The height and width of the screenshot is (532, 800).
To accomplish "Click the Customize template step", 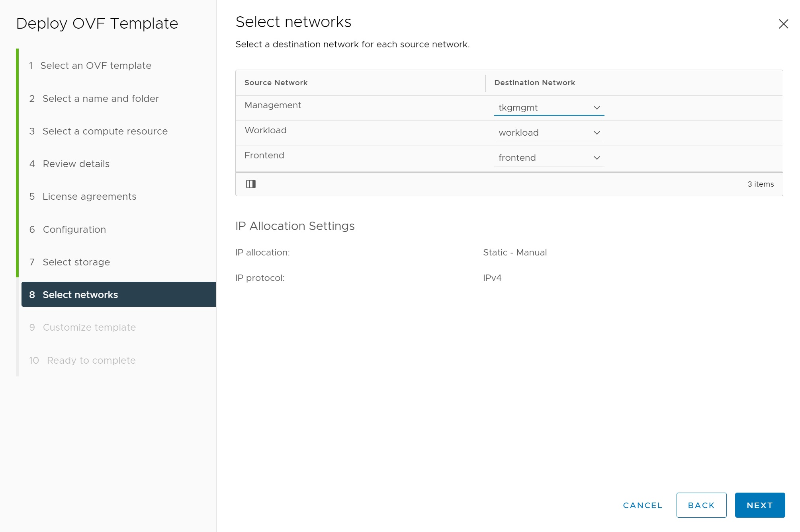I will point(89,327).
